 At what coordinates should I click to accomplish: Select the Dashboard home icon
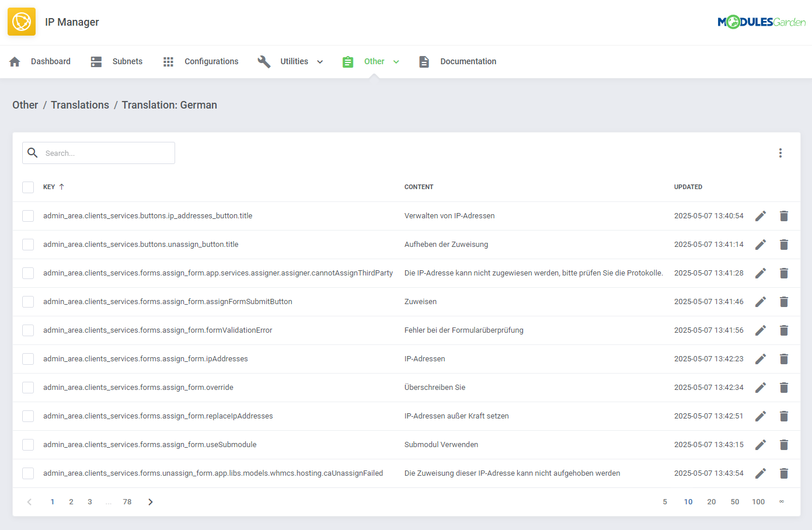(x=14, y=61)
